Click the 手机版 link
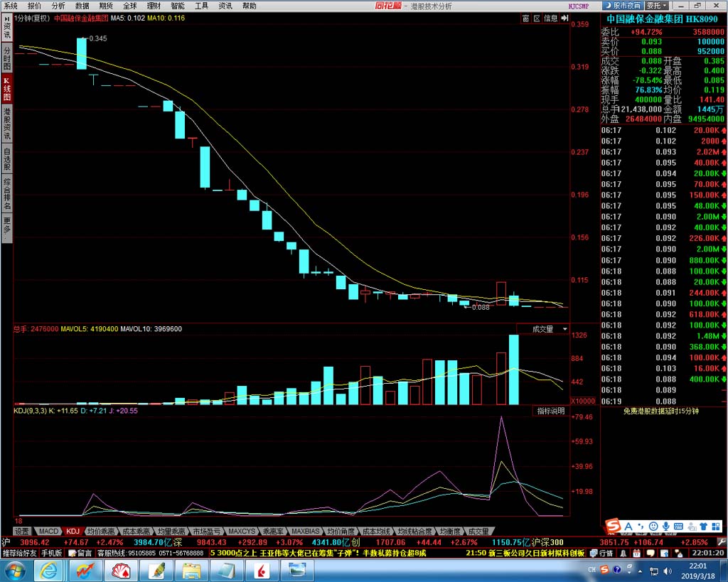Screen dimensions: 728x582 [51, 554]
